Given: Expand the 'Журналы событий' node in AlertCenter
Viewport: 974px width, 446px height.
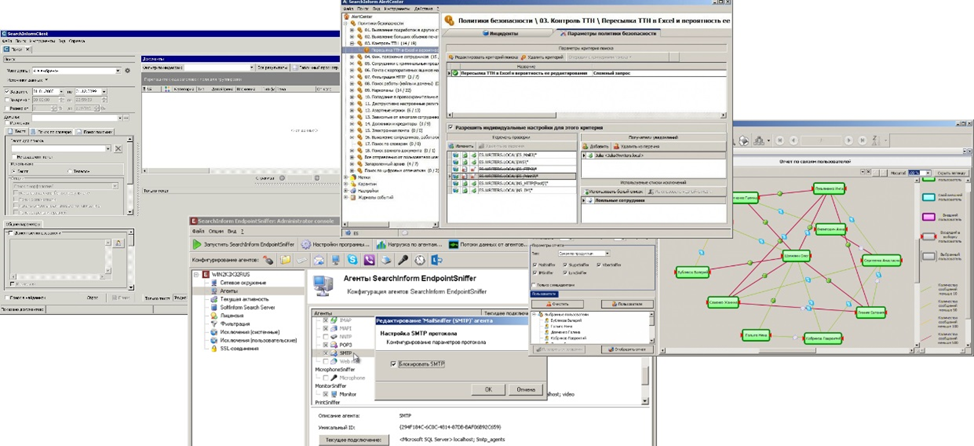Looking at the screenshot, I should (346, 198).
